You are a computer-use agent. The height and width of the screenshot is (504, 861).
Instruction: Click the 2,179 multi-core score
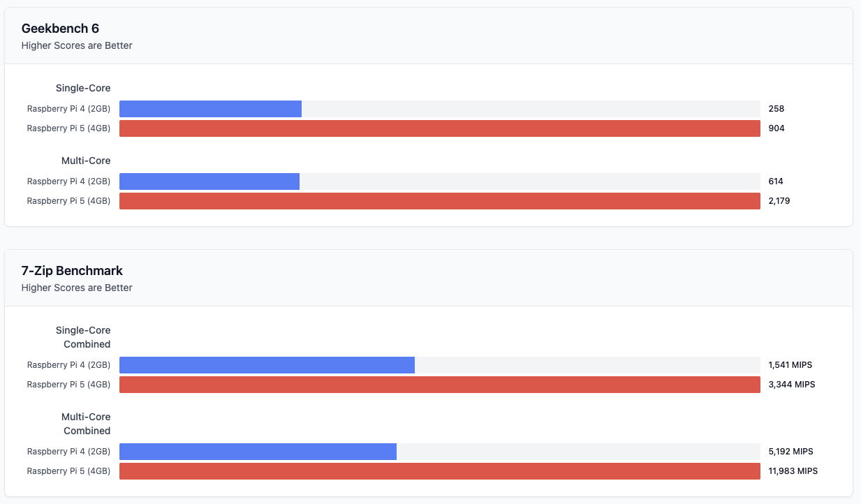[x=779, y=201]
